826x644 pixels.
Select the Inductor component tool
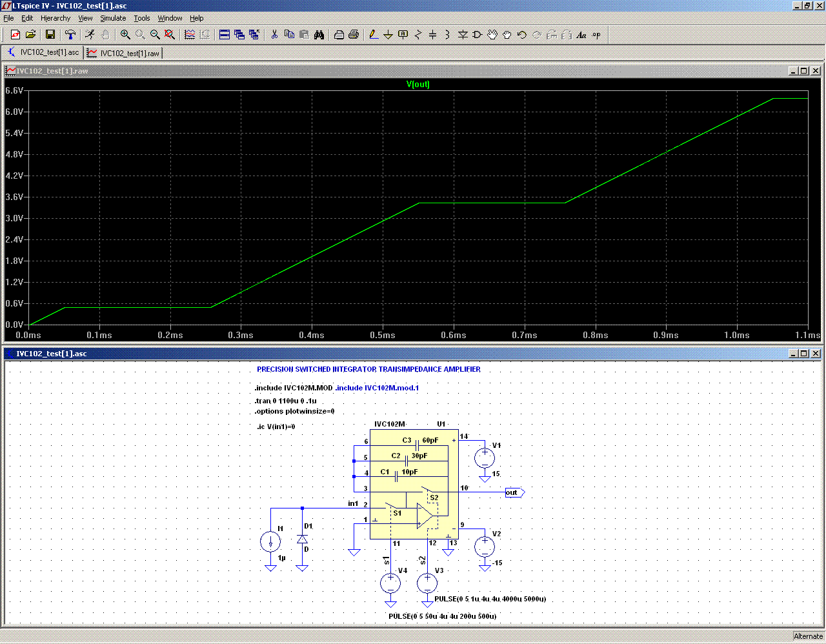tap(448, 35)
